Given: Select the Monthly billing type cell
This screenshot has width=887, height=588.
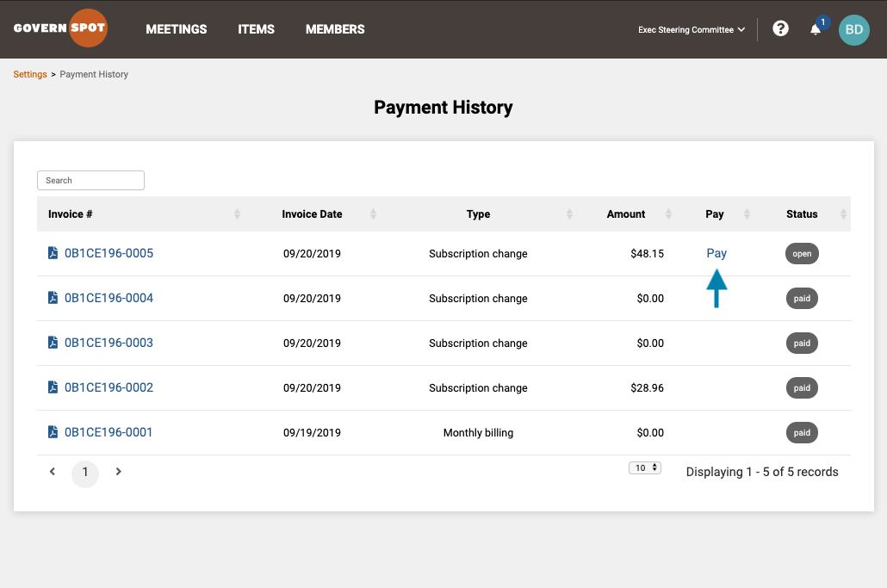Looking at the screenshot, I should click(x=478, y=432).
